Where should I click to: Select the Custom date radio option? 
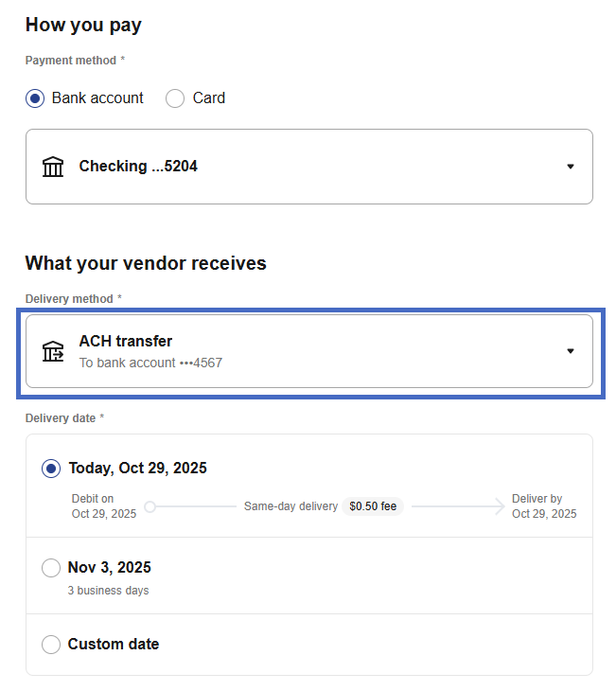[x=51, y=645]
